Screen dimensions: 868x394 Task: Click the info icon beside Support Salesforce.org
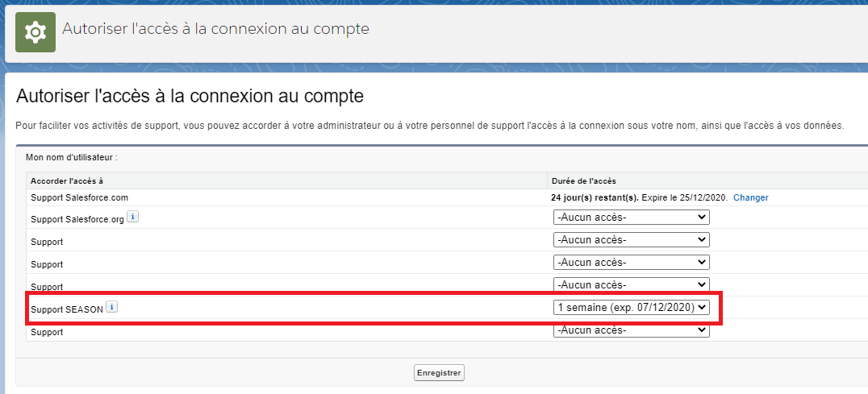pyautogui.click(x=133, y=217)
